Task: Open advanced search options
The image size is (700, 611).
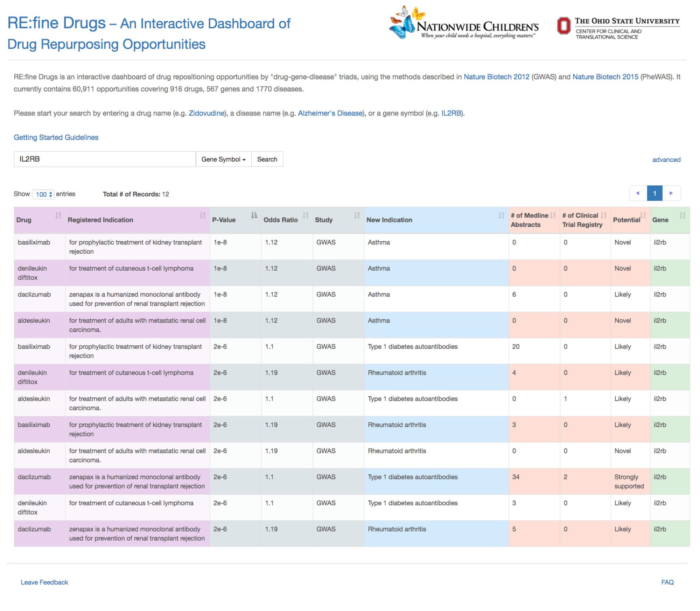Action: (666, 159)
